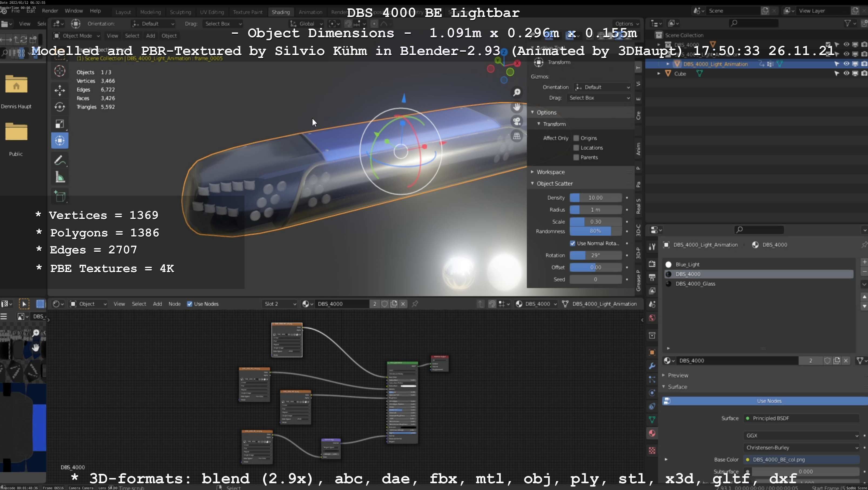The width and height of the screenshot is (868, 490).
Task: Select the Cursor tool in viewport toolbar
Action: (x=60, y=71)
